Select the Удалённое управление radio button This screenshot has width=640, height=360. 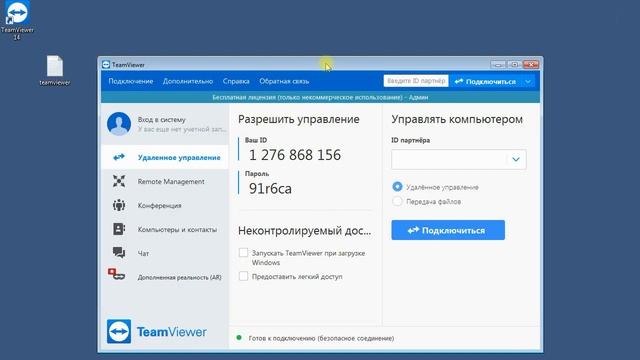397,187
